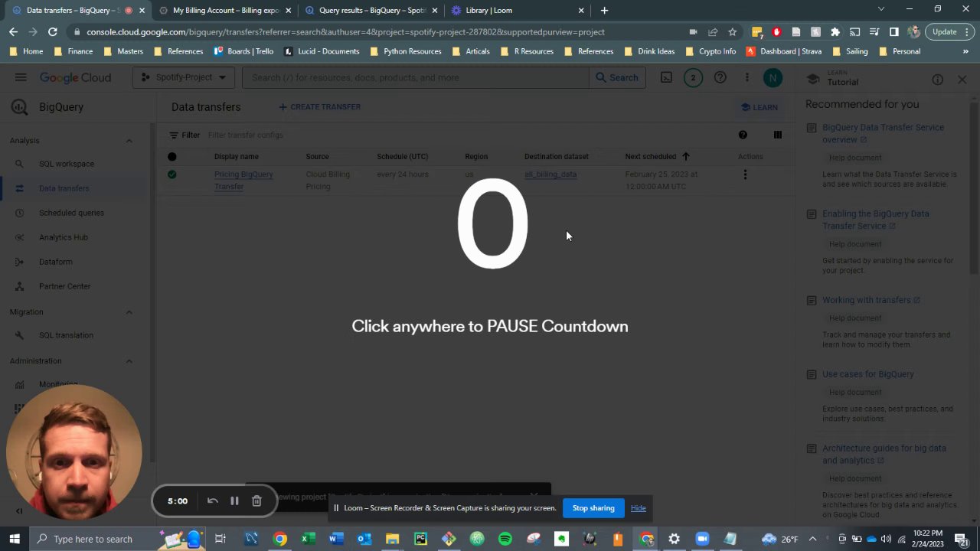Collapse the Analysis sidebar section
Image resolution: width=980 pixels, height=551 pixels.
point(129,141)
